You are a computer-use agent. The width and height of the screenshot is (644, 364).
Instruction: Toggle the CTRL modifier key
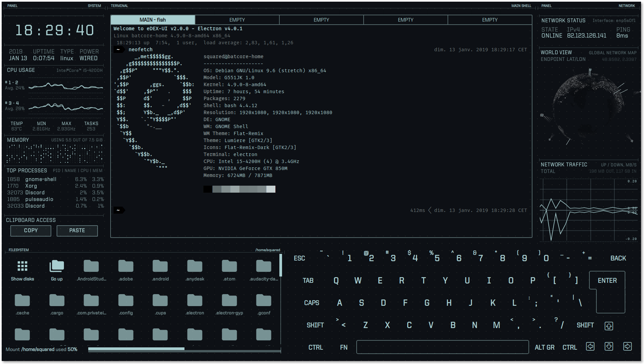coord(315,347)
